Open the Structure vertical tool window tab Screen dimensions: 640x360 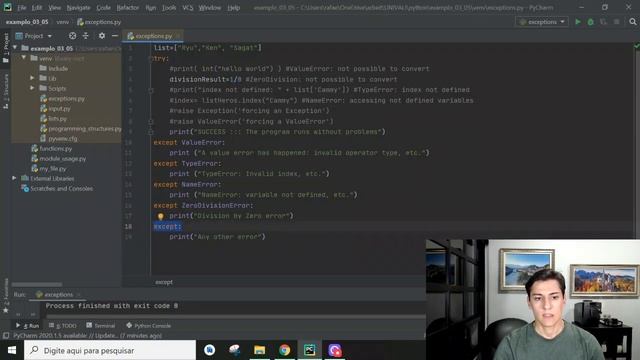6,92
